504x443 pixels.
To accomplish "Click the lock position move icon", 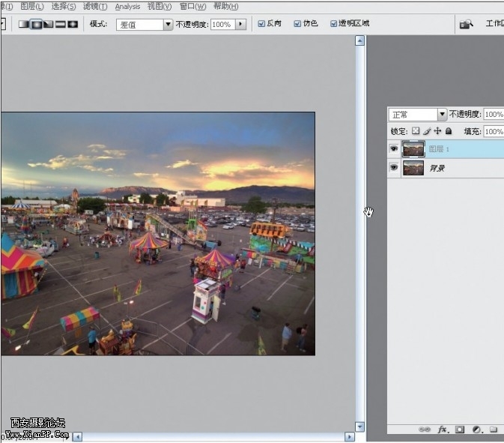I will click(x=437, y=131).
